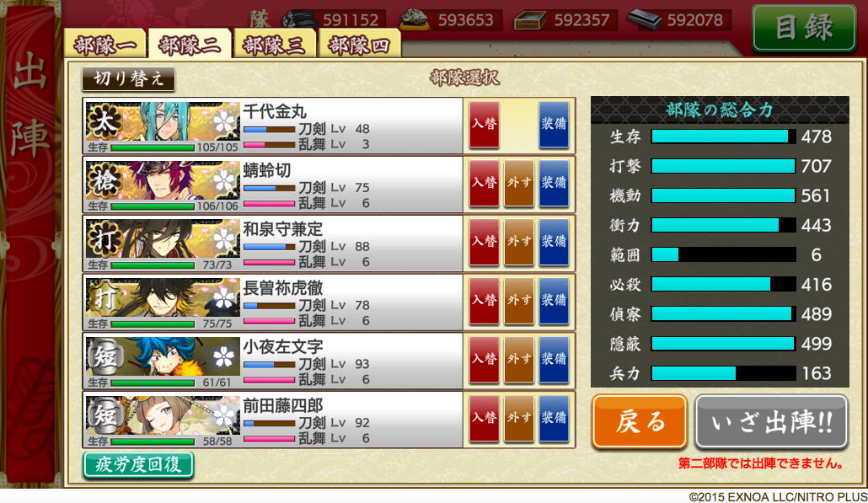
Task: Open the 部隊四 tab
Action: pyautogui.click(x=359, y=45)
